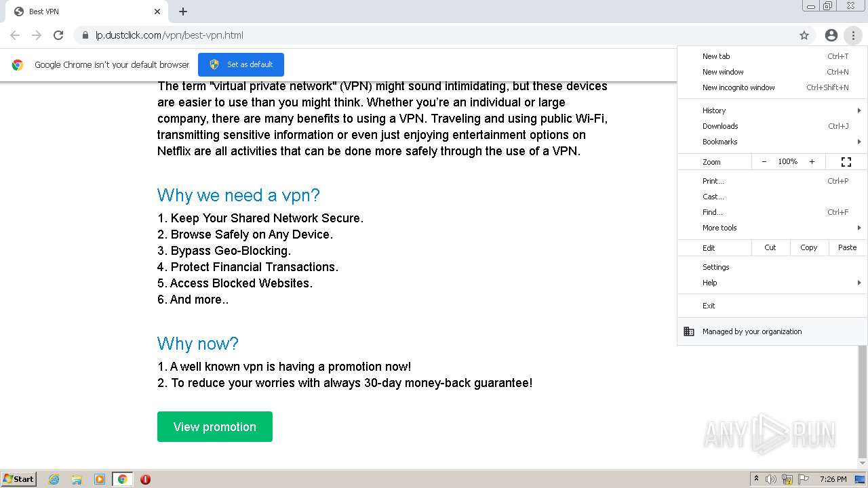The image size is (868, 488).
Task: Click the 100% zoom level value
Action: point(788,162)
